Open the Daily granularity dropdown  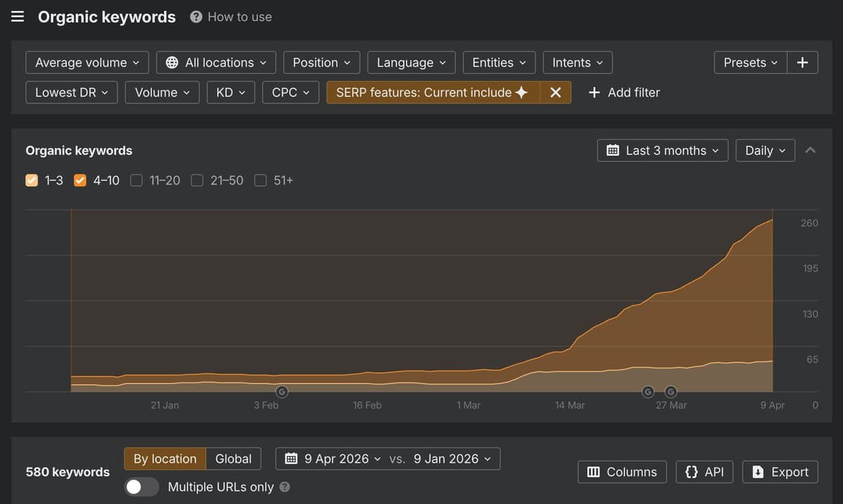(x=765, y=150)
